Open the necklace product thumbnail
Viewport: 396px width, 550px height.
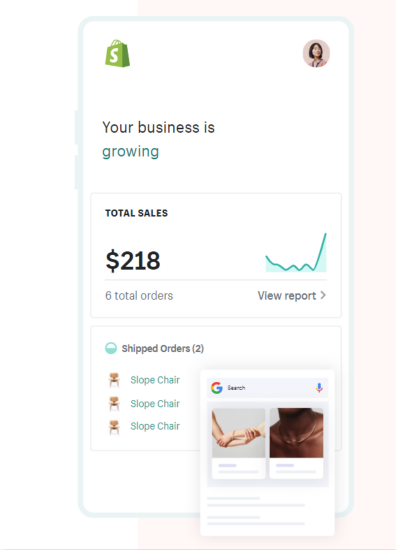[x=296, y=433]
